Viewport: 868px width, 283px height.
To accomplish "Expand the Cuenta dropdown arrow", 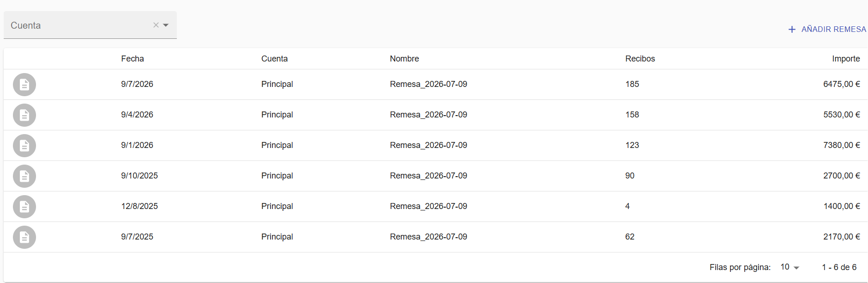I will (166, 25).
